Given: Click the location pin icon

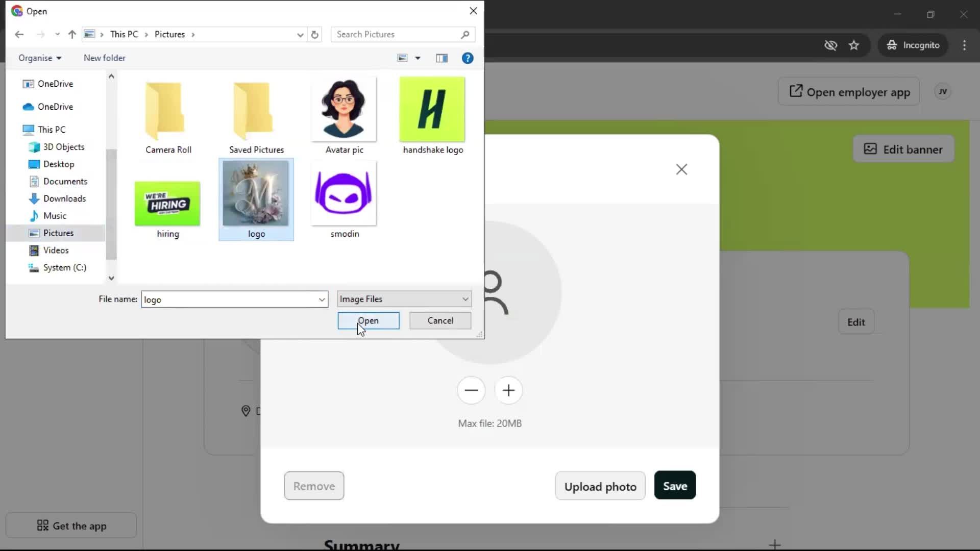Looking at the screenshot, I should coord(246,411).
